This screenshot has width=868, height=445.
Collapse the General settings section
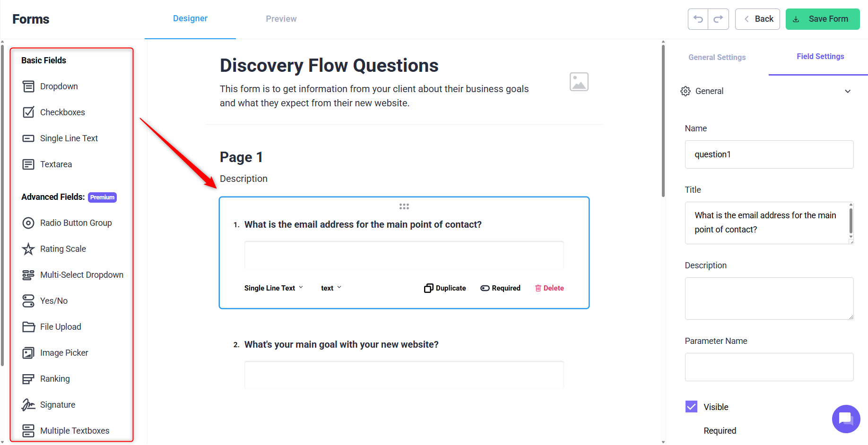tap(848, 91)
